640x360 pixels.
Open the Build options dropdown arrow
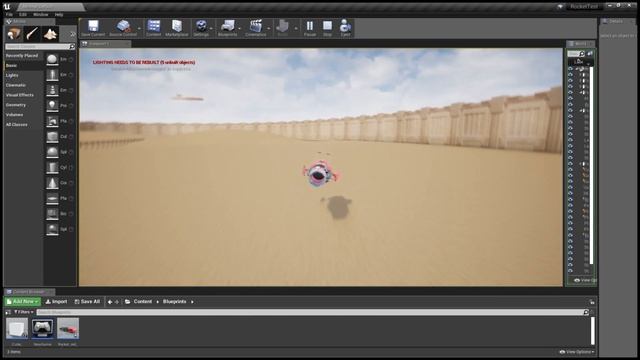tap(296, 29)
